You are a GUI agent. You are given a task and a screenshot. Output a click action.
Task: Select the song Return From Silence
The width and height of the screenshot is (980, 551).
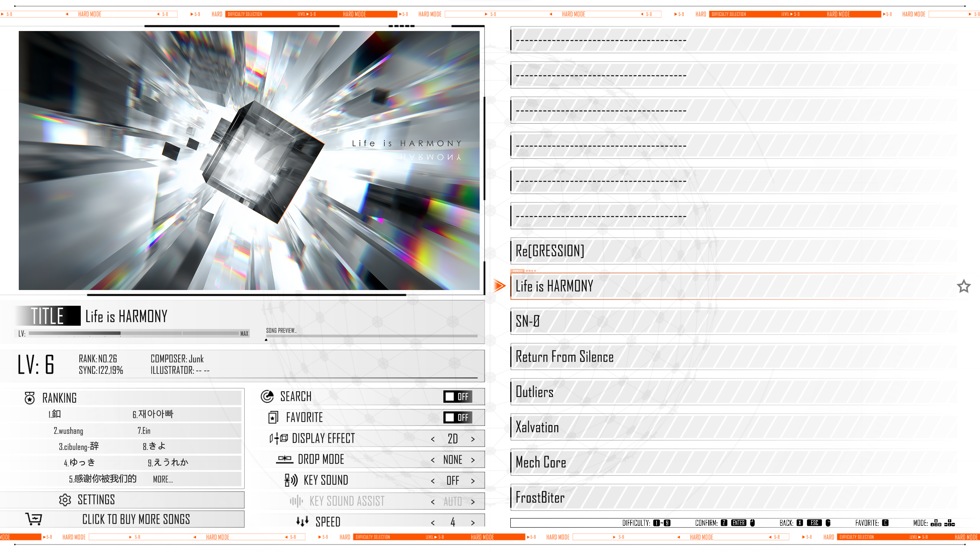click(734, 357)
